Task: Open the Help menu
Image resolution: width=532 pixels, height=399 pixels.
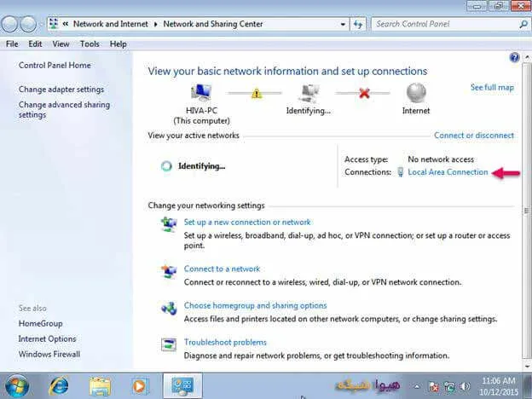Action: tap(118, 44)
